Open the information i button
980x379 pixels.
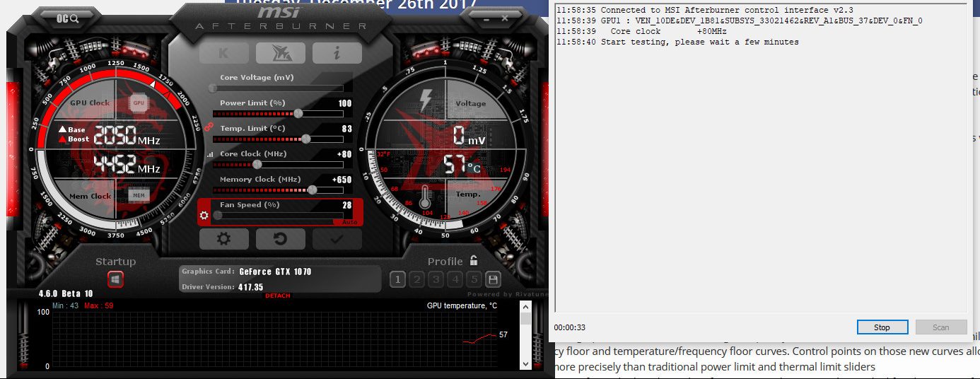[x=337, y=53]
